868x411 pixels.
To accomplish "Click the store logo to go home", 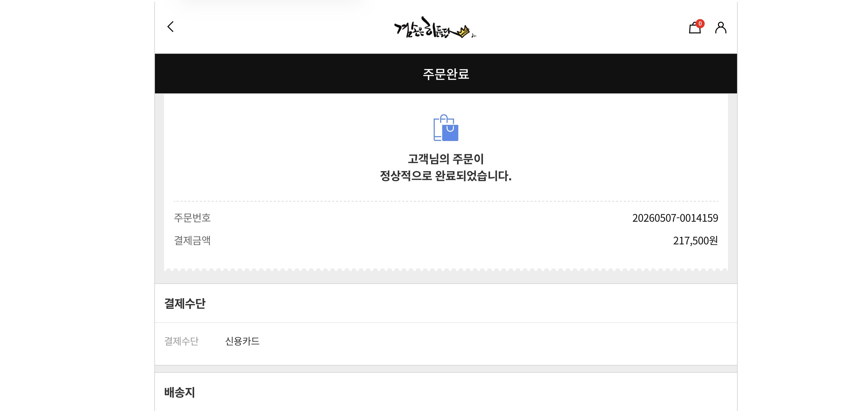I will click(435, 27).
